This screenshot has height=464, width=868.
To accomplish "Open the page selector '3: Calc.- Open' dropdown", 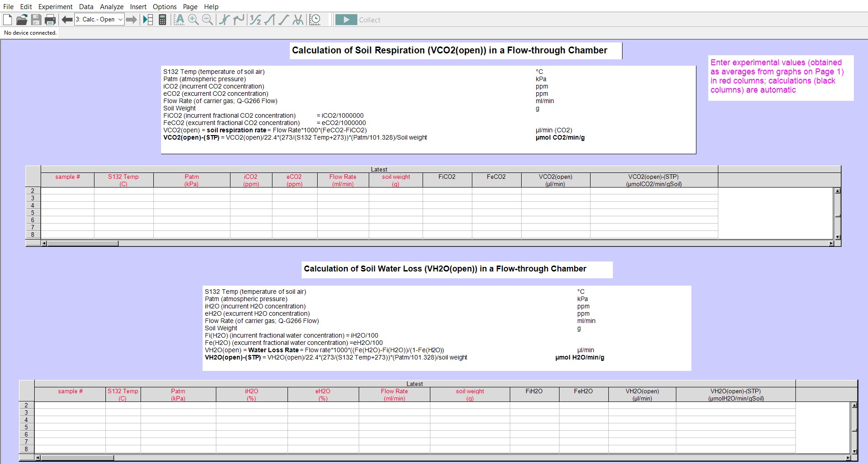I will coord(99,20).
